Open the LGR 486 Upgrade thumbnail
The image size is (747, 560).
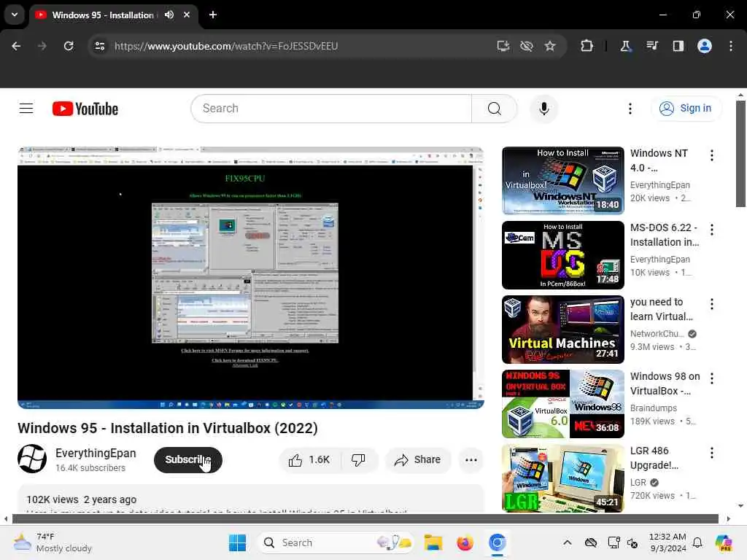(562, 478)
